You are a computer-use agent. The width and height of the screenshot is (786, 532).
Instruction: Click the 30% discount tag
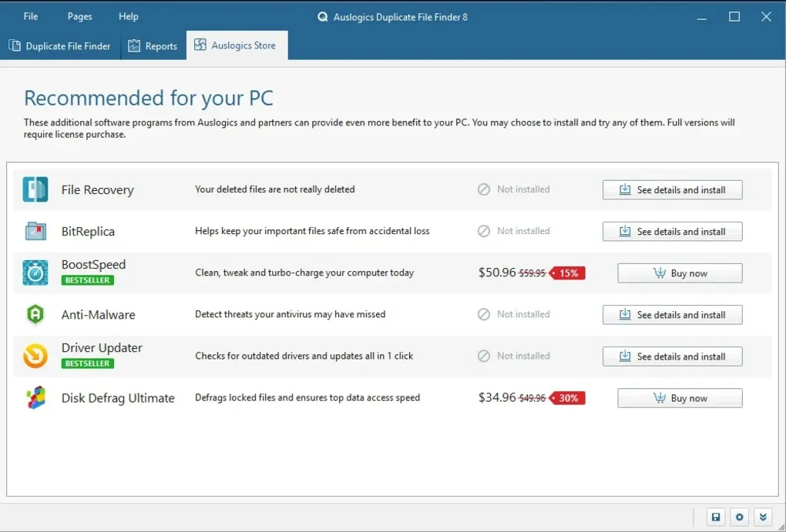(567, 398)
